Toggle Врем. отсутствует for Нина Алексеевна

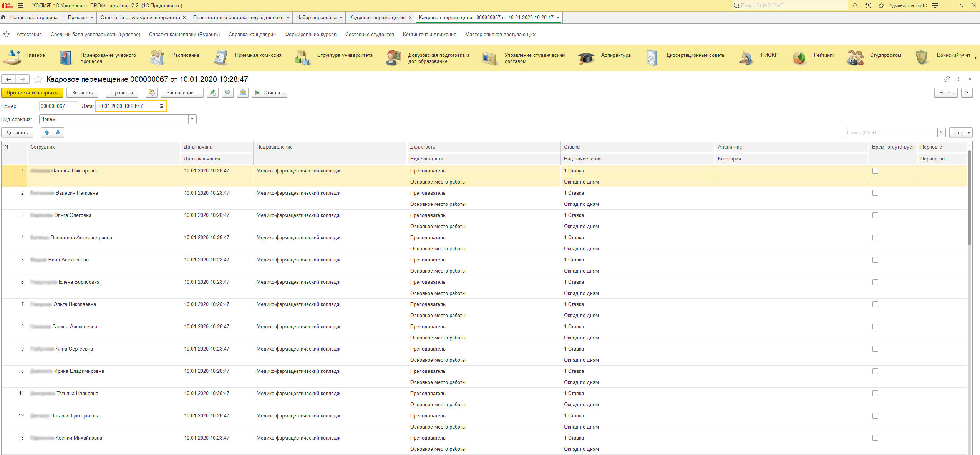(875, 260)
